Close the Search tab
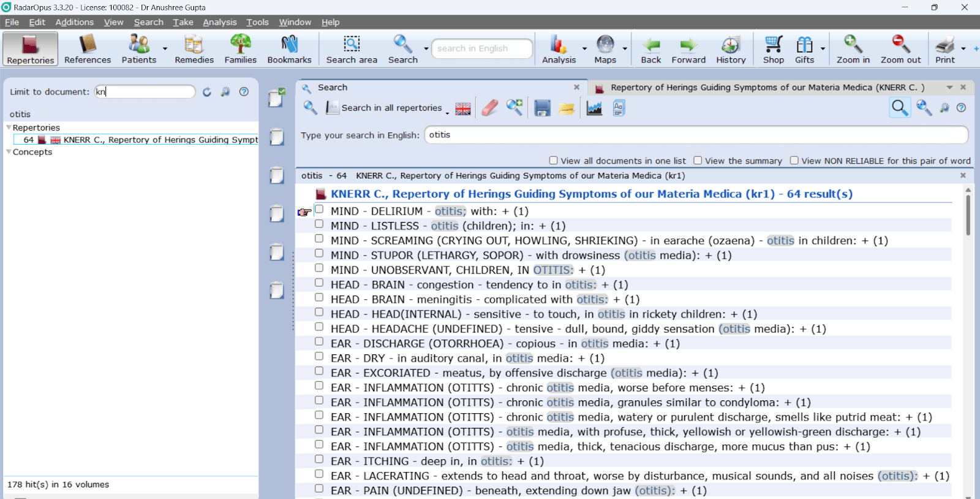This screenshot has width=980, height=499. click(576, 87)
